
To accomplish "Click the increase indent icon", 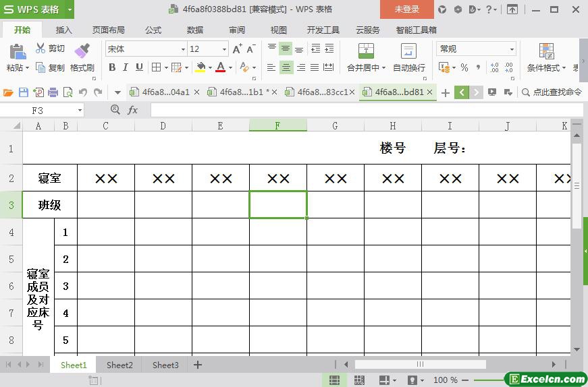I will (x=329, y=49).
